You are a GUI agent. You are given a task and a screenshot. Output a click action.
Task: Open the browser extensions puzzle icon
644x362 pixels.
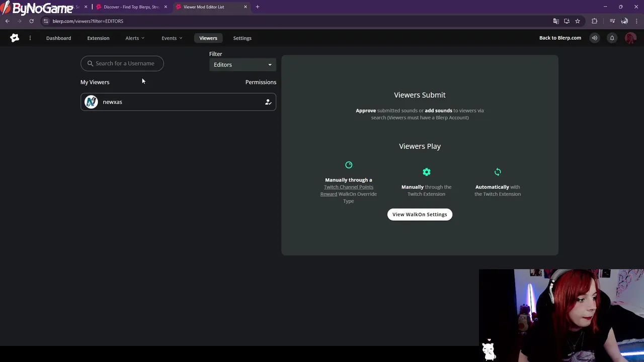[595, 21]
